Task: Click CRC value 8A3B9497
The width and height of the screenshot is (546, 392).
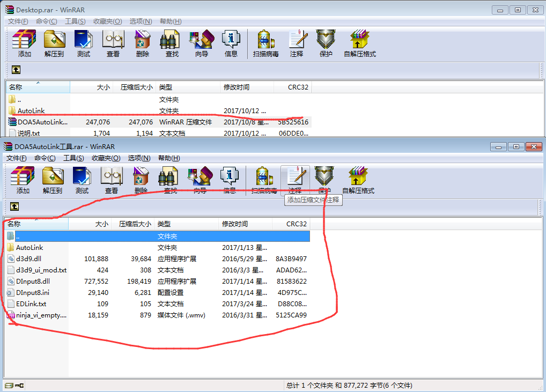Action: [291, 259]
